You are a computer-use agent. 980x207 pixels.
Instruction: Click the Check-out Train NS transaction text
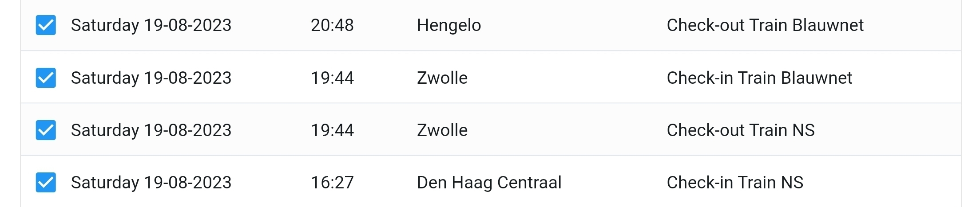pos(741,130)
